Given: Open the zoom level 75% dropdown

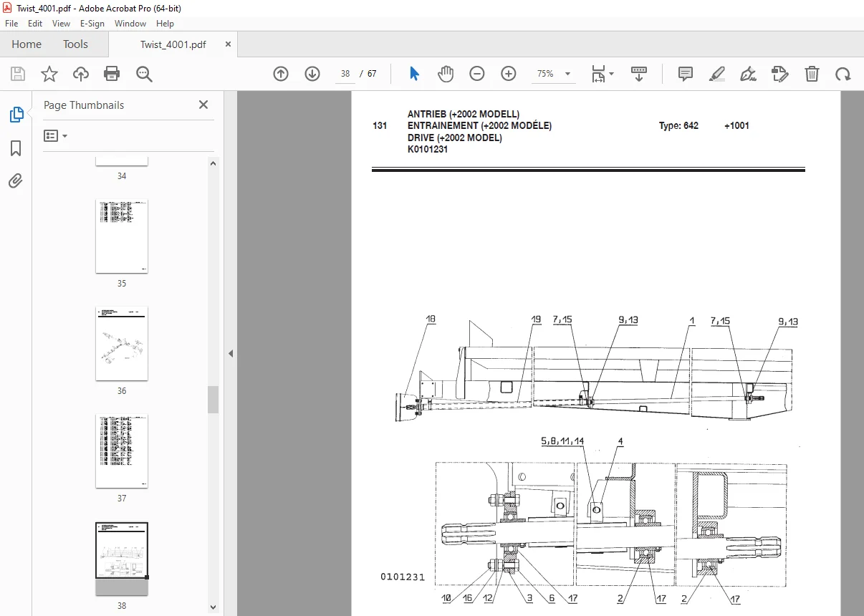Looking at the screenshot, I should point(554,74).
